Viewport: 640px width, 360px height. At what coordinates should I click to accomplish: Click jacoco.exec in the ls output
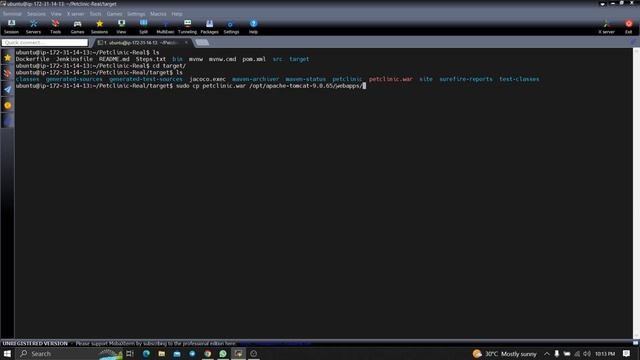(207, 79)
